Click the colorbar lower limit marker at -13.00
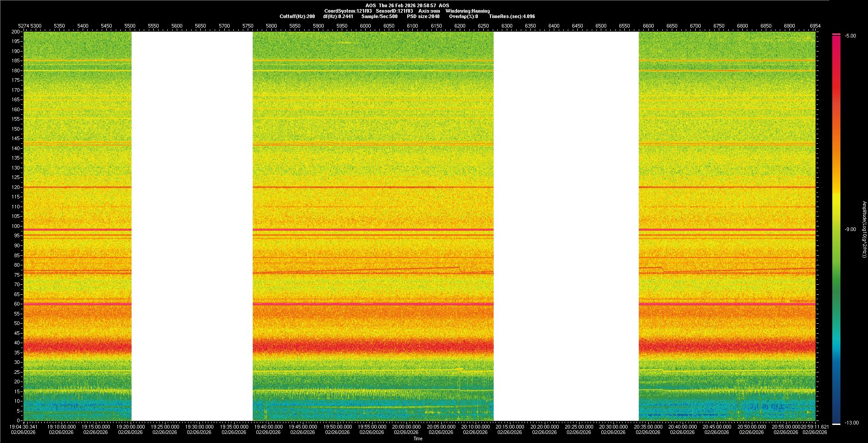868x443 pixels. [x=836, y=424]
